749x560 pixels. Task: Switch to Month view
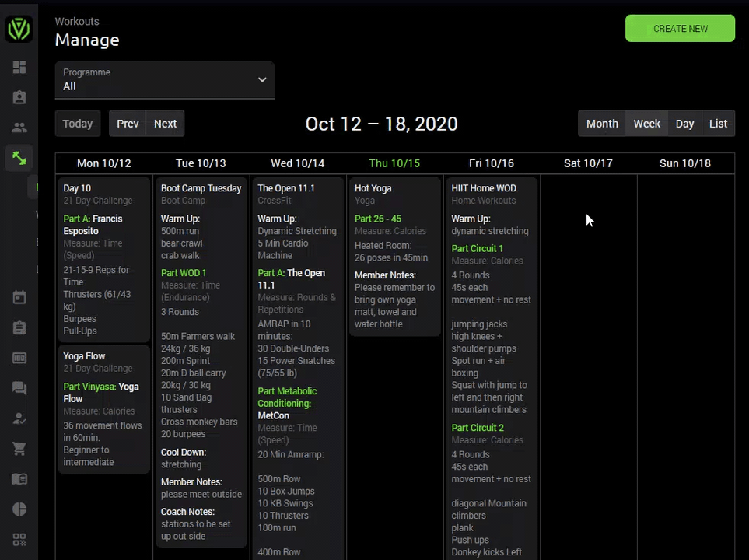tap(602, 124)
